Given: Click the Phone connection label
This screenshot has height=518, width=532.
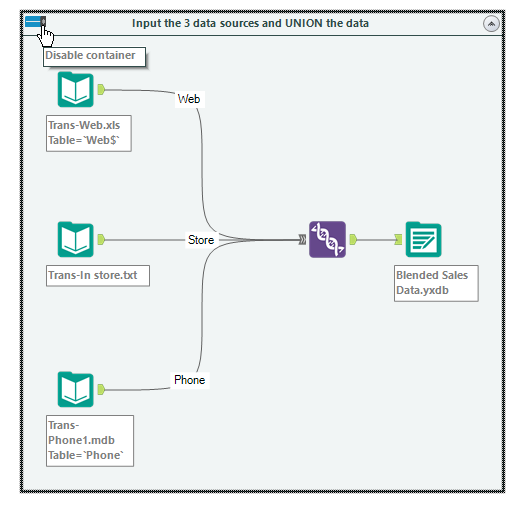Looking at the screenshot, I should 190,380.
